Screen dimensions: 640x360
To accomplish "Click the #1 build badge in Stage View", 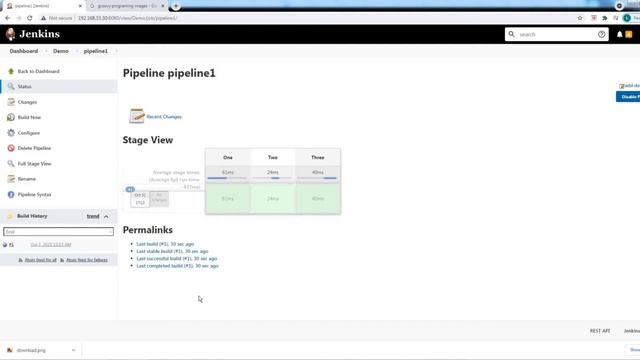I will 130,189.
